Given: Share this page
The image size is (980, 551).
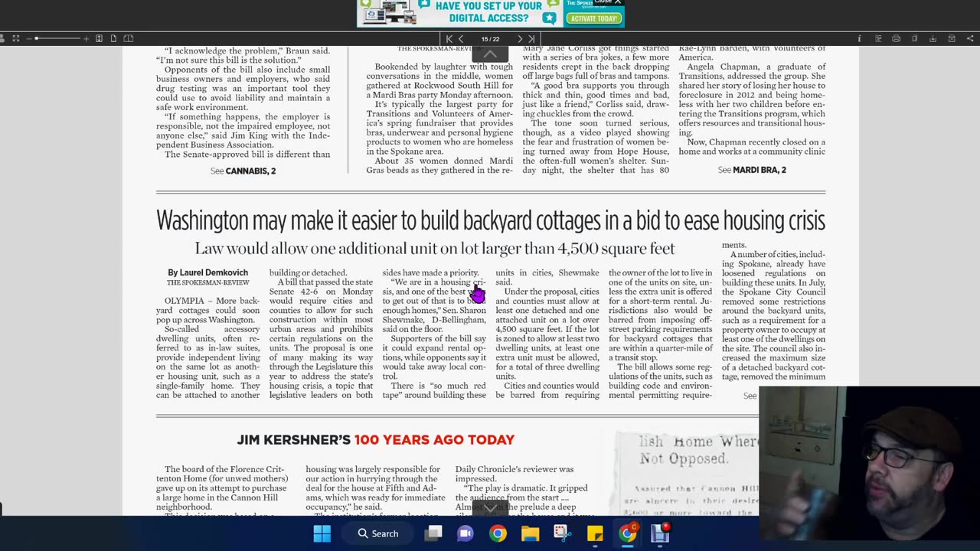Looking at the screenshot, I should (970, 39).
